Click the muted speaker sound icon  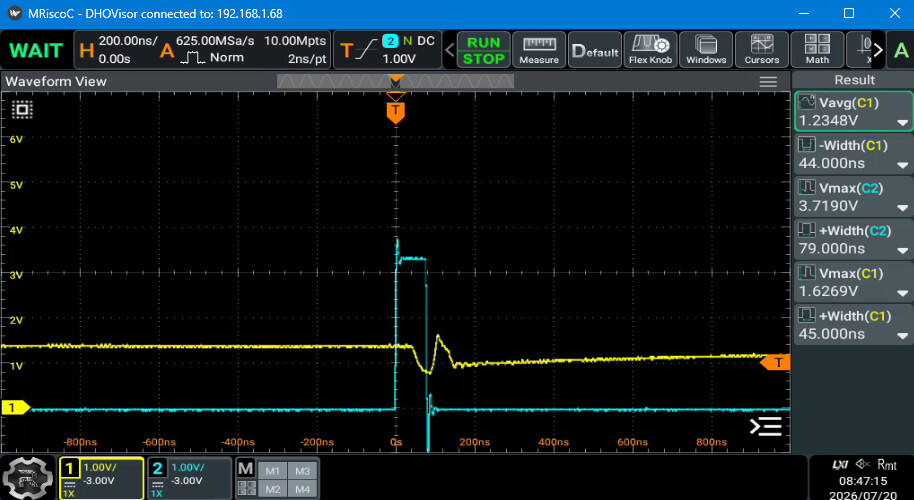click(x=863, y=464)
